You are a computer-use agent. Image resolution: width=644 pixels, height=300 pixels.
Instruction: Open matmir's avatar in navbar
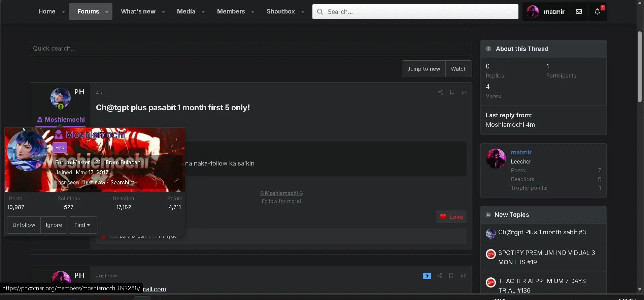point(533,11)
